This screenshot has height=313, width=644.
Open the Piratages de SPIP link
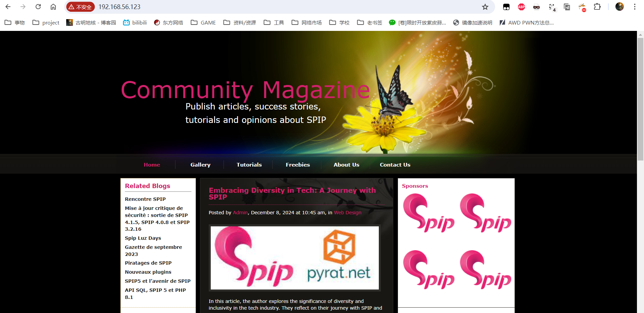(x=148, y=263)
